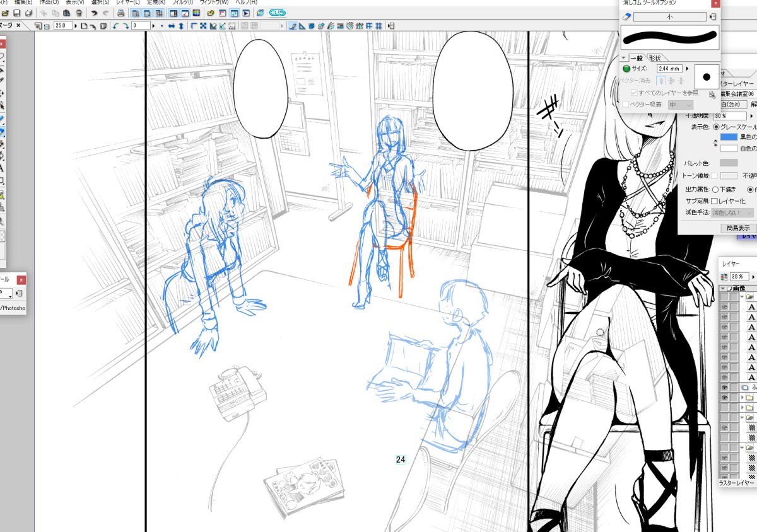Screen dimensions: 757x532
Task: Click the 小 eraser preset button
Action: point(670,17)
